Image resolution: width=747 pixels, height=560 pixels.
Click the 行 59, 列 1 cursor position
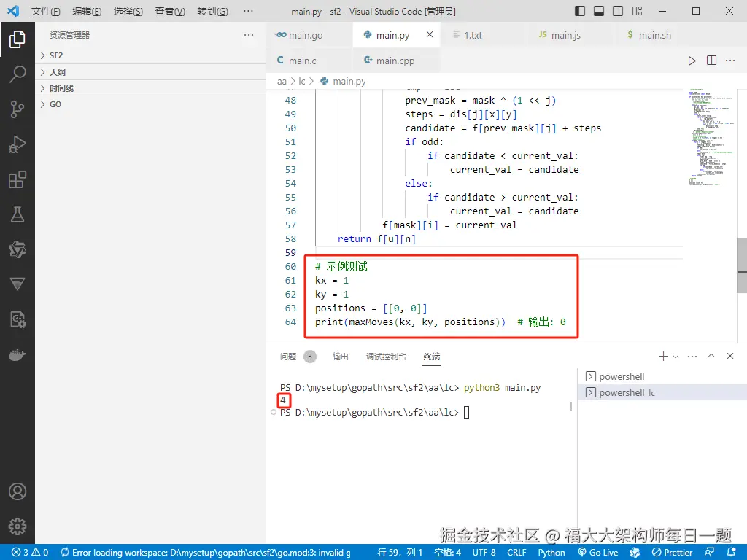[400, 553]
